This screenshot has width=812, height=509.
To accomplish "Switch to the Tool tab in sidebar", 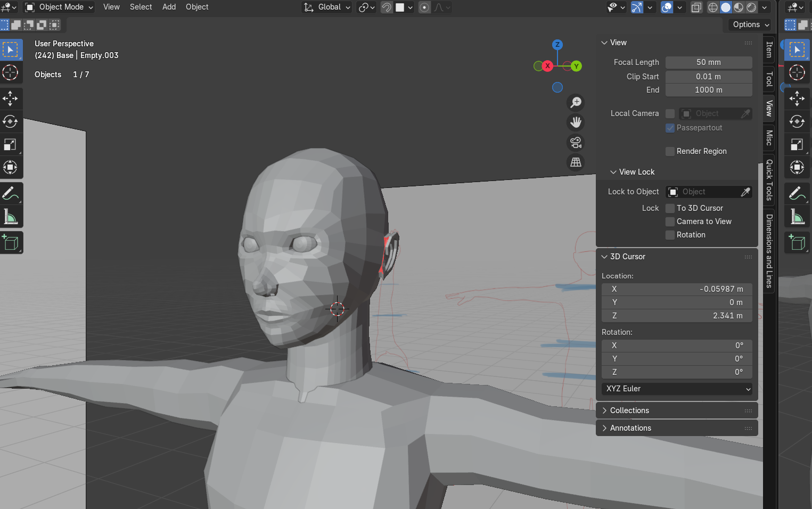I will coord(769,79).
